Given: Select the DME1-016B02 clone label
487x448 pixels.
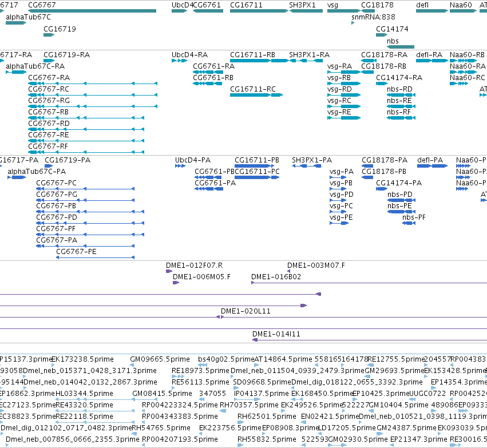Looking at the screenshot, I should 276,277.
